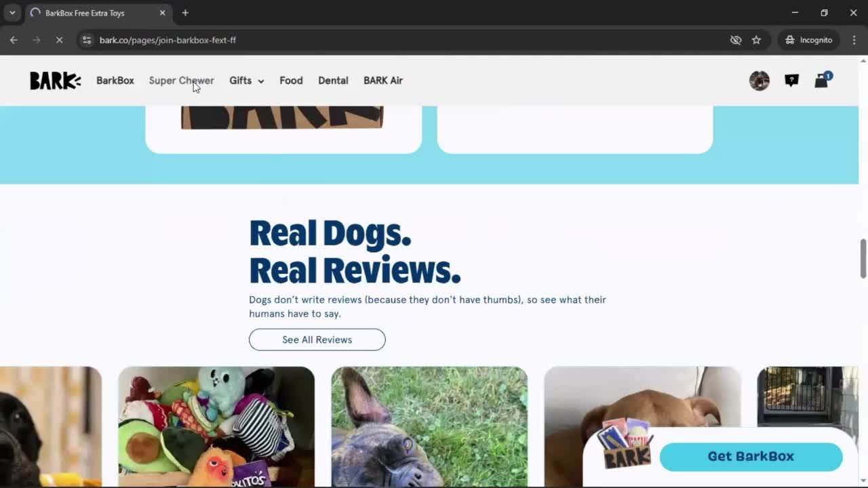Go back to previous page

[x=14, y=40]
